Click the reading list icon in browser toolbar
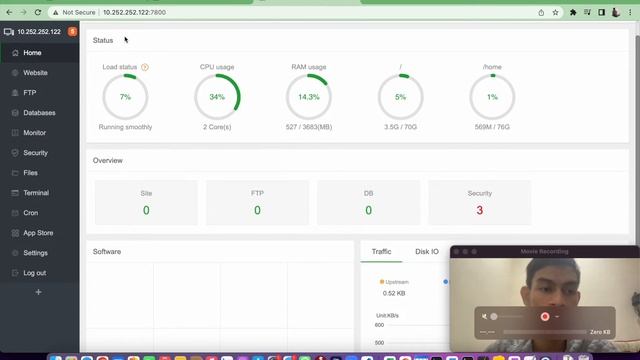 click(587, 13)
